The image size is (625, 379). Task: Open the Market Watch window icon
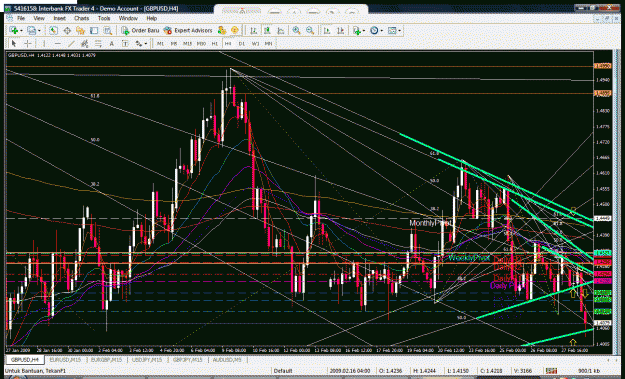pos(53,30)
